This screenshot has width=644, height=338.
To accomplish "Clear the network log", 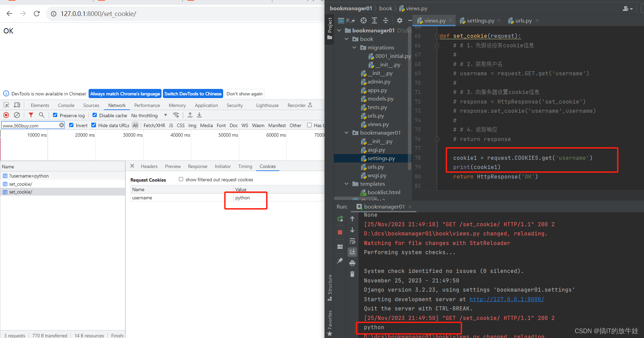I will click(17, 115).
